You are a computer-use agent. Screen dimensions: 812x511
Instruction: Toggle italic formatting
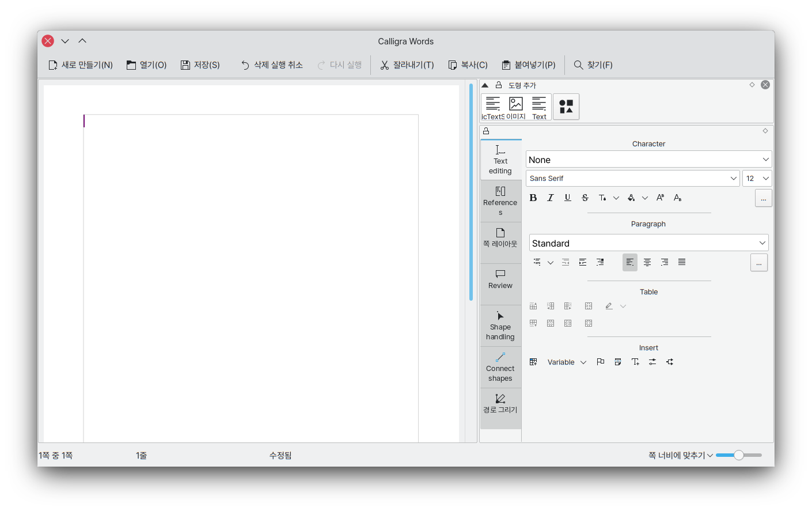(x=551, y=198)
